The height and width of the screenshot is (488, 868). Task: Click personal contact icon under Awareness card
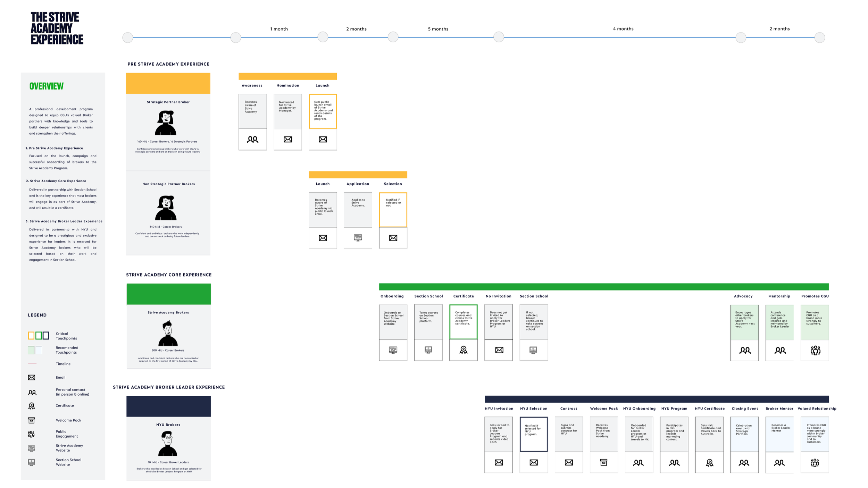[x=252, y=140]
